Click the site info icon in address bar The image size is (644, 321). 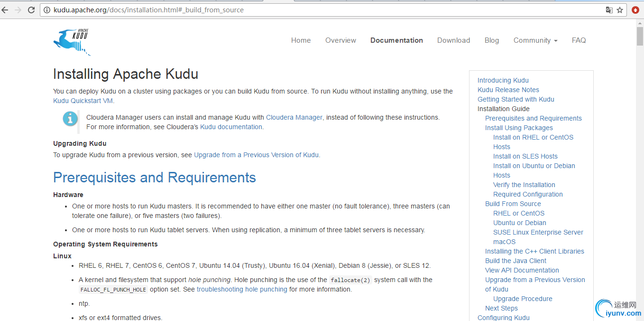point(47,10)
